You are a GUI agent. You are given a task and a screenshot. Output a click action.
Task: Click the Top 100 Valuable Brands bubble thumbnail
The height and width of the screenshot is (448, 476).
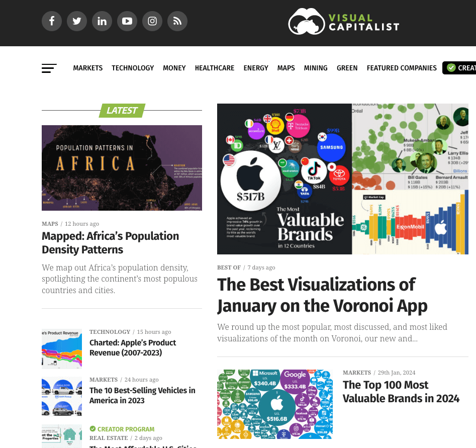274,404
